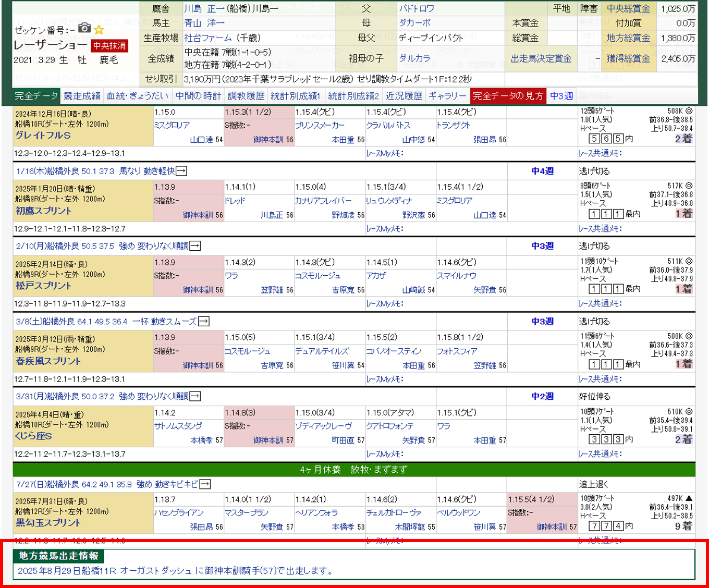Click the camera icon beside ゼッケン番号
The image size is (709, 588).
click(84, 28)
